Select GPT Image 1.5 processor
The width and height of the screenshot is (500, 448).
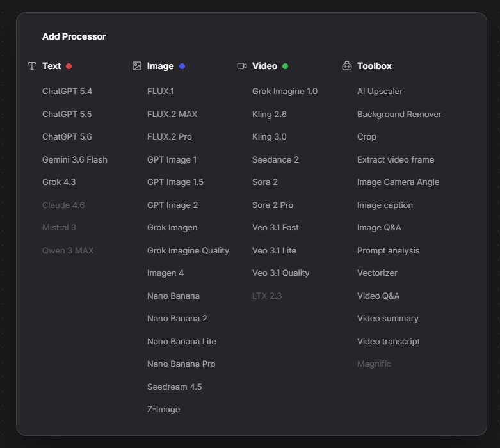pos(175,182)
